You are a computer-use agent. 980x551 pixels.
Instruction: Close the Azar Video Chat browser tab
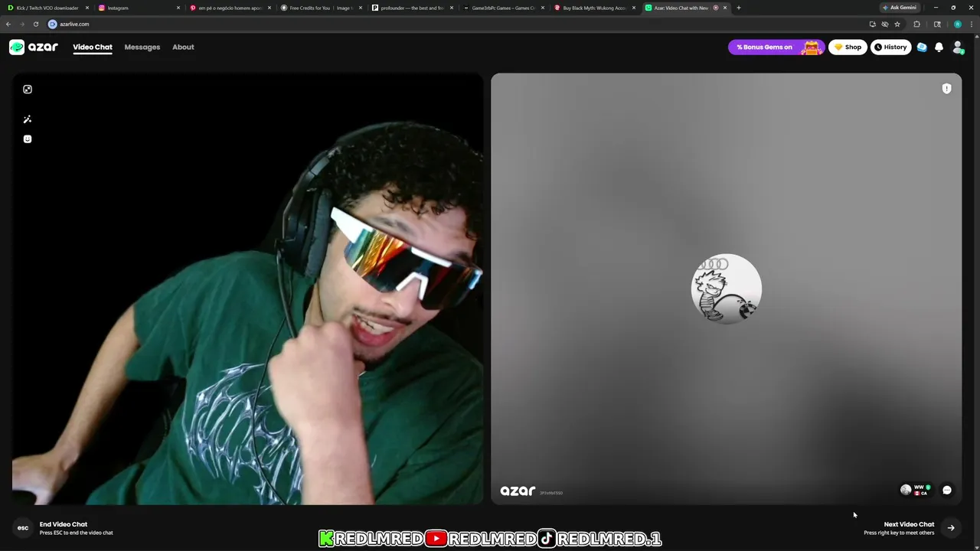pos(725,8)
